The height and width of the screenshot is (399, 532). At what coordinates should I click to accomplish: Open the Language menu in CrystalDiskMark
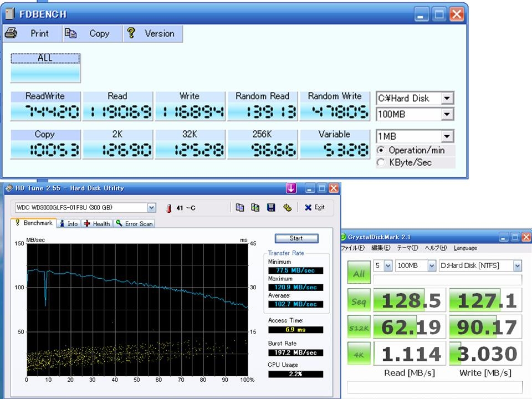465,248
